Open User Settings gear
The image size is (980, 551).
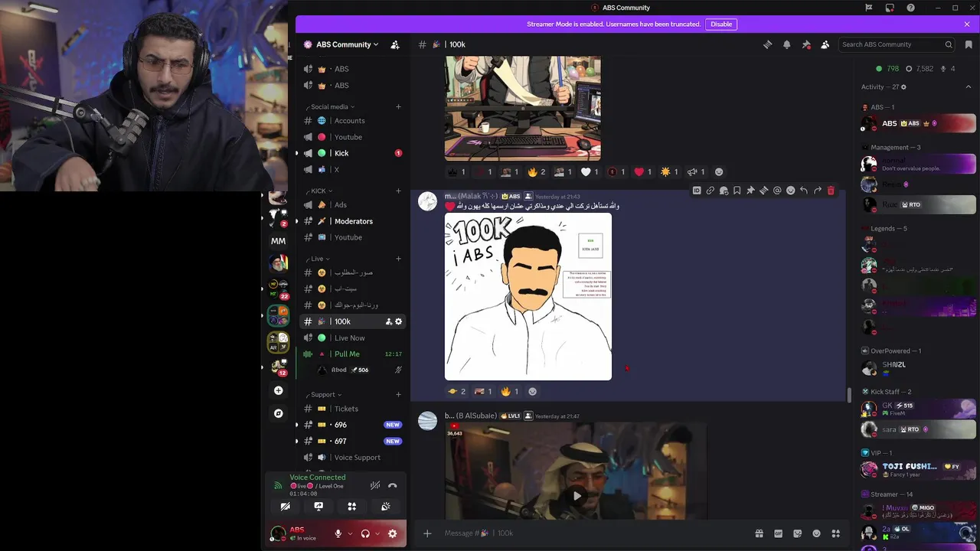(393, 533)
